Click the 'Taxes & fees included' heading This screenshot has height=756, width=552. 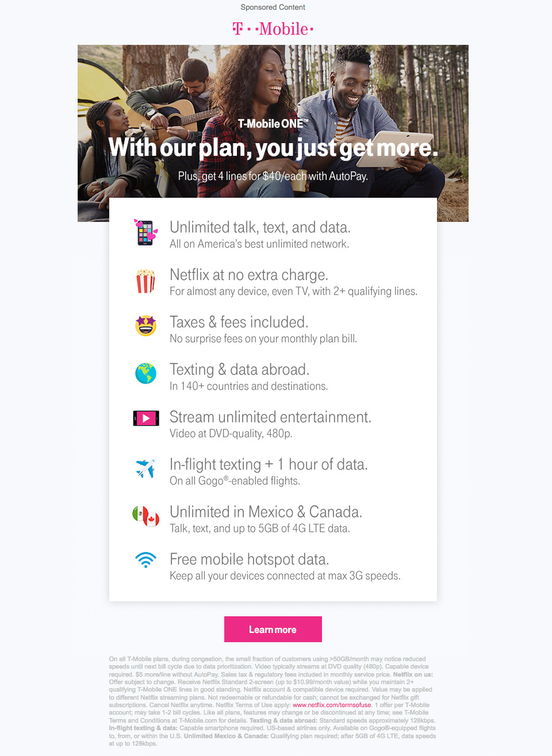(x=239, y=322)
